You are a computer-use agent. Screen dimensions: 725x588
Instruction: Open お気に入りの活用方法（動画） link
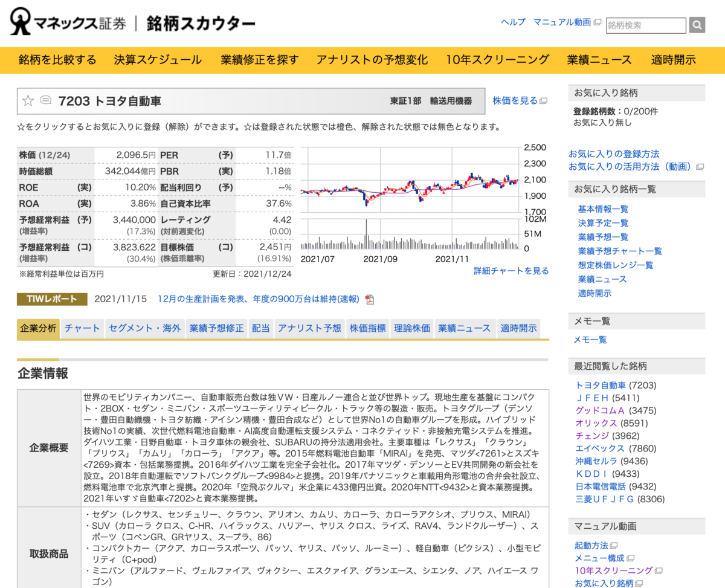pyautogui.click(x=631, y=167)
